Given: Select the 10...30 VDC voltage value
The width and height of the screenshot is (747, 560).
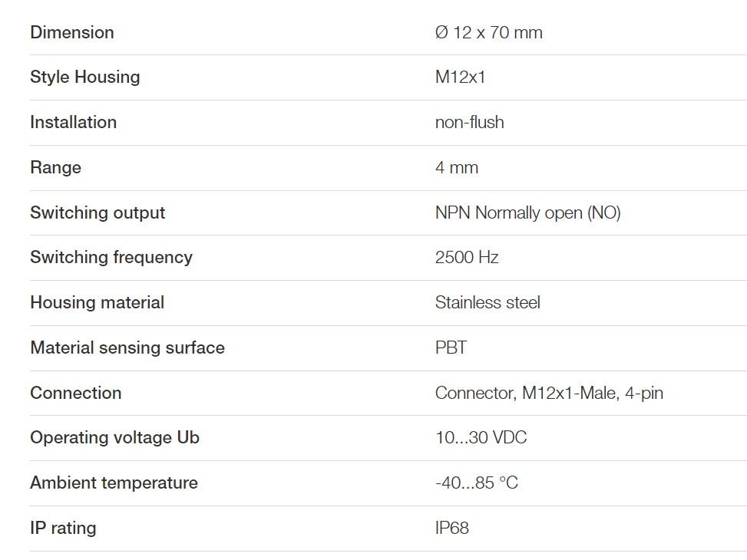Looking at the screenshot, I should [481, 437].
